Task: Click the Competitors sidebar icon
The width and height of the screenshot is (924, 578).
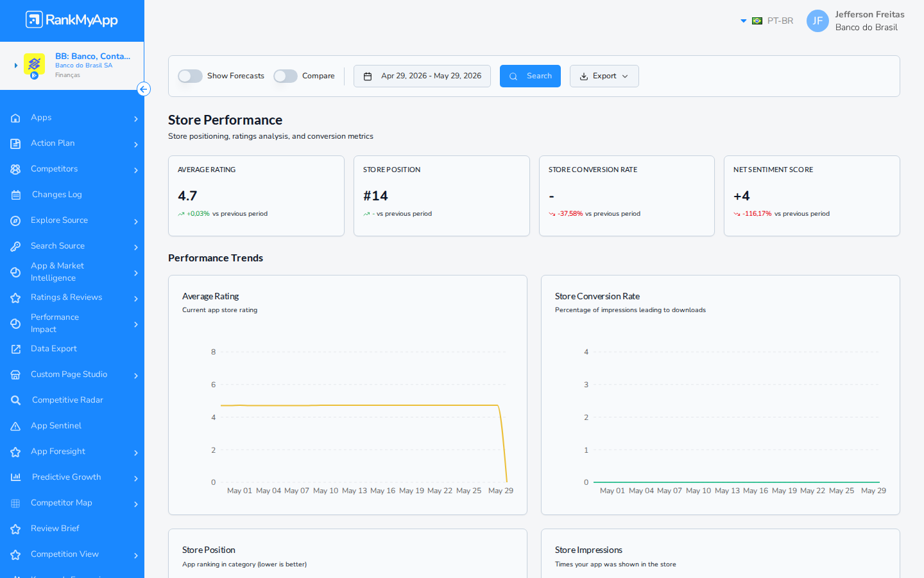Action: coord(15,170)
